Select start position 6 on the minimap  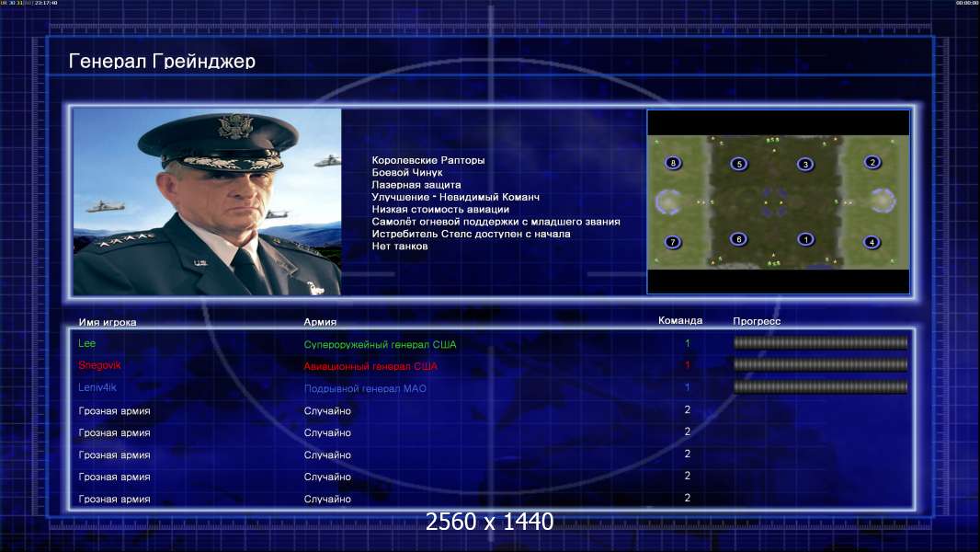click(738, 239)
